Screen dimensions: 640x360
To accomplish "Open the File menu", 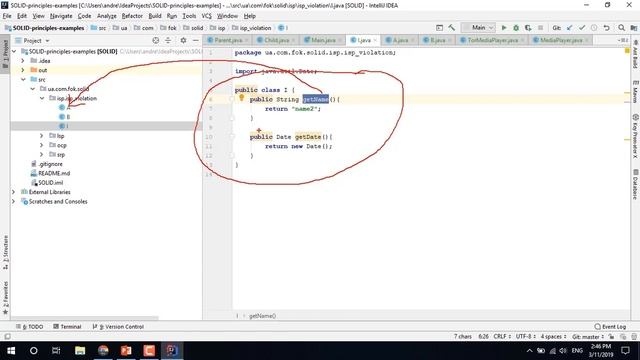I will [x=7, y=16].
